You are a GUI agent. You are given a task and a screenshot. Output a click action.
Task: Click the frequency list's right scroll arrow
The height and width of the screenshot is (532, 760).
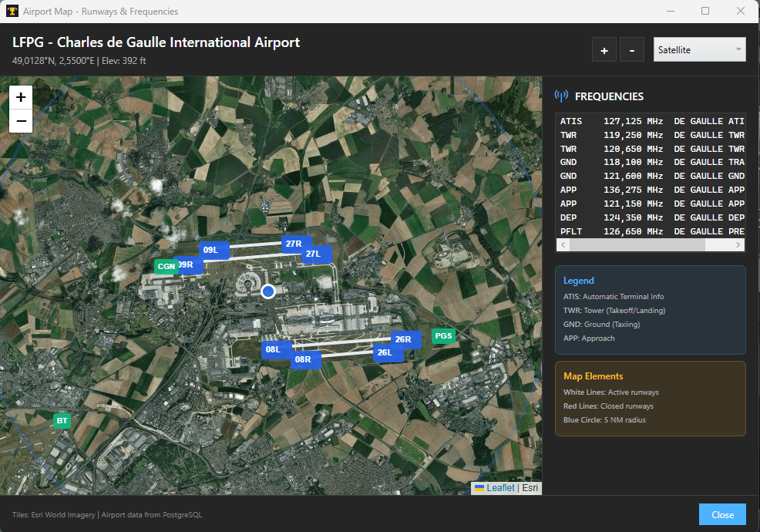tap(738, 245)
